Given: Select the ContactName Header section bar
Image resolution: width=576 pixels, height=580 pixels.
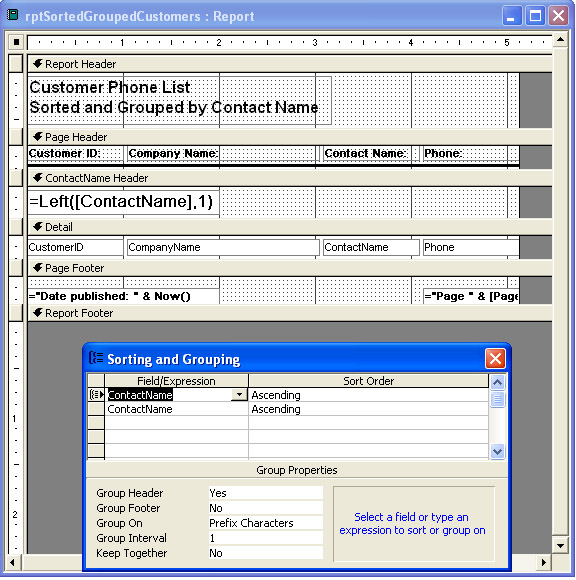Looking at the screenshot, I should (290, 178).
